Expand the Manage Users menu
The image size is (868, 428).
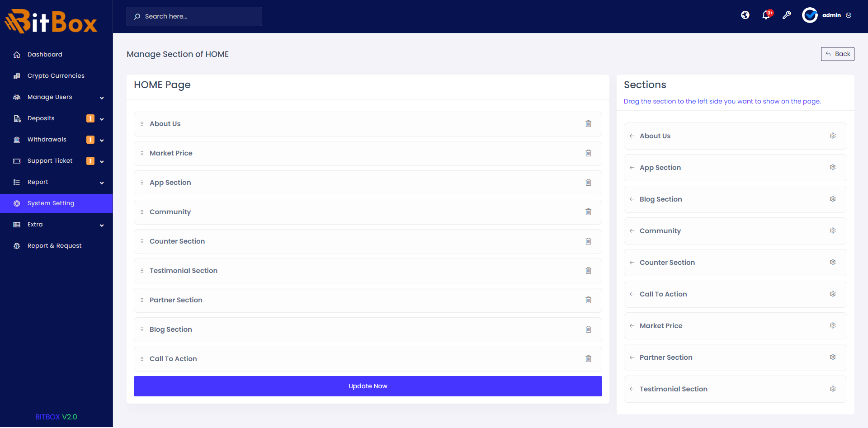[x=102, y=98]
